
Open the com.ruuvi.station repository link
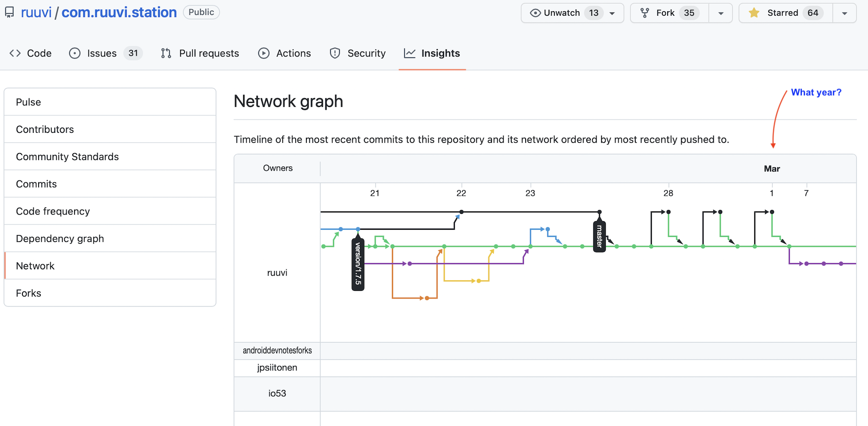pyautogui.click(x=119, y=13)
